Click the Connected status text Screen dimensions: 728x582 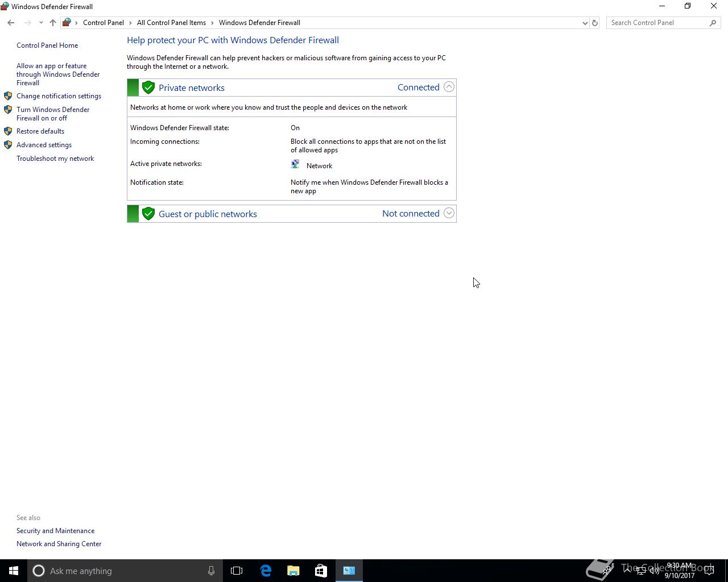tap(419, 87)
